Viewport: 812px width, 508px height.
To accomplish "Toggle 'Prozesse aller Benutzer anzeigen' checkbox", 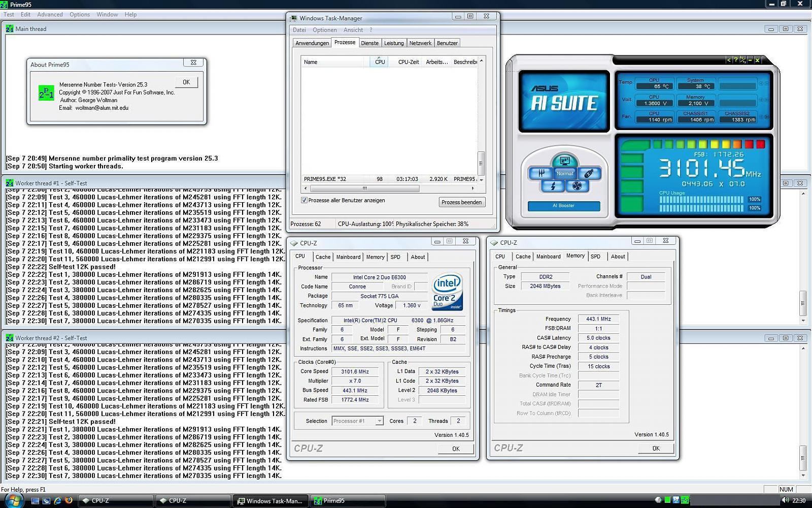I will click(304, 200).
